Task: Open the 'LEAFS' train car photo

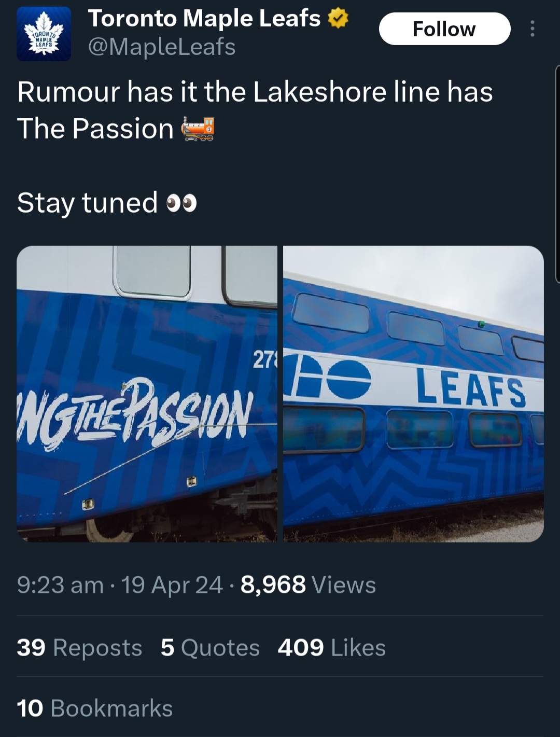Action: [x=413, y=394]
